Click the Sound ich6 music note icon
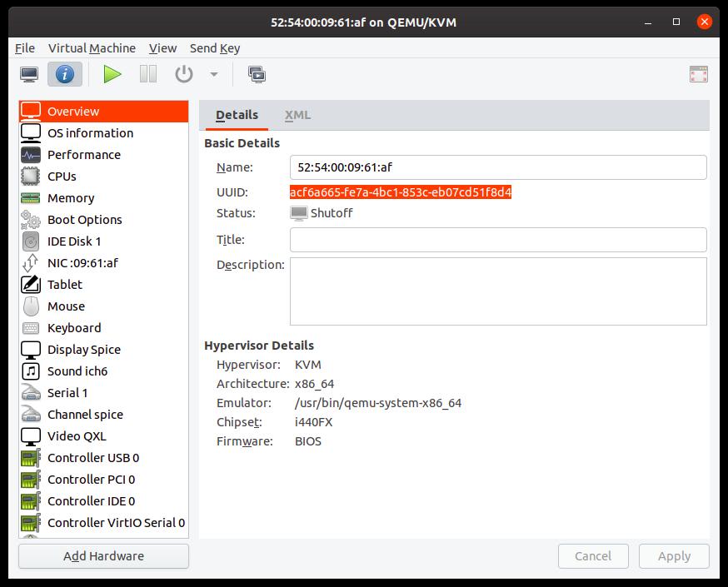 click(x=31, y=371)
